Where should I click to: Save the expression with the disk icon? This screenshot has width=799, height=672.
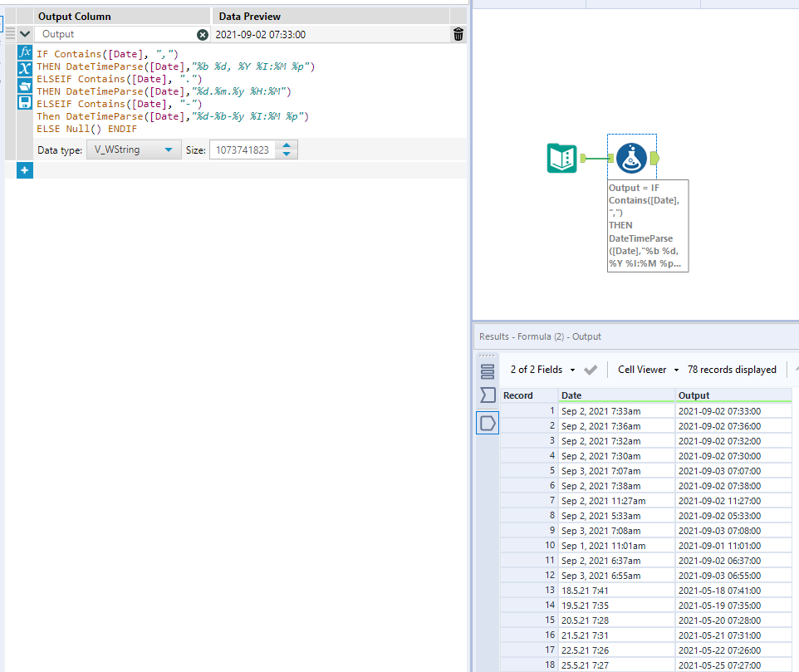(x=25, y=102)
